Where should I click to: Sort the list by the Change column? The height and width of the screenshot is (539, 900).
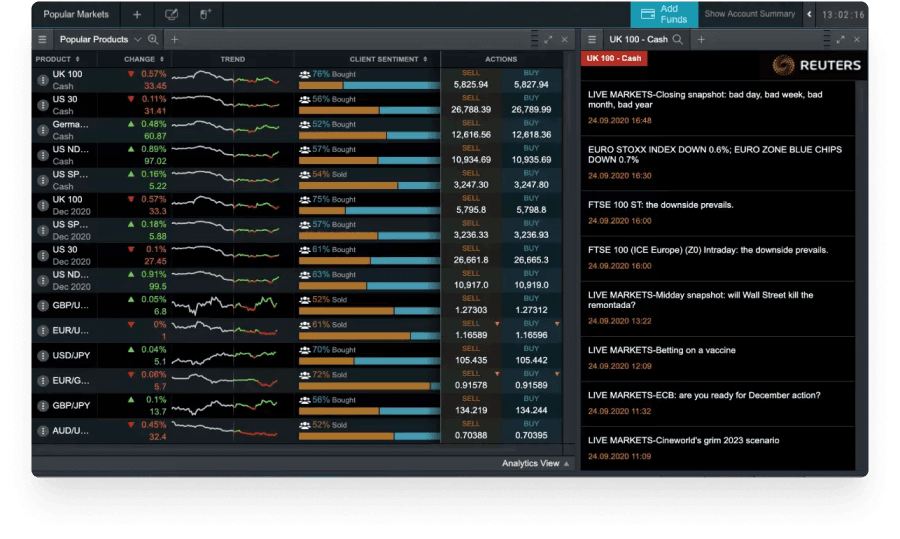pyautogui.click(x=144, y=59)
